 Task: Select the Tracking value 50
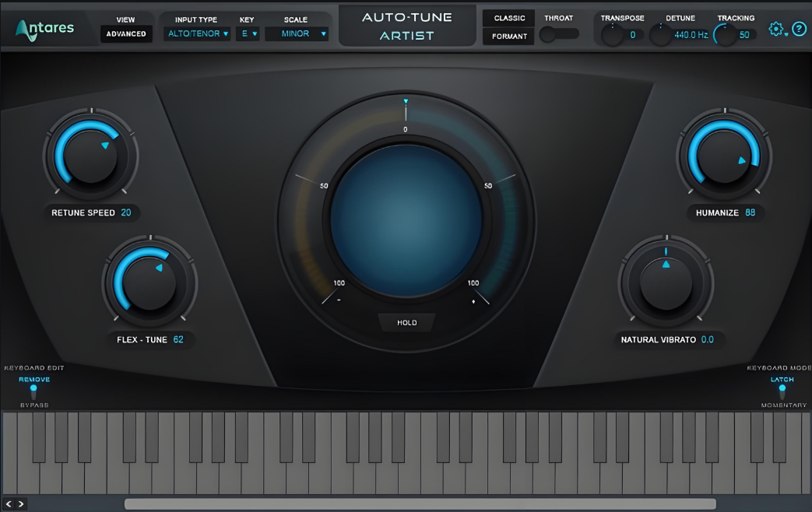(x=744, y=35)
